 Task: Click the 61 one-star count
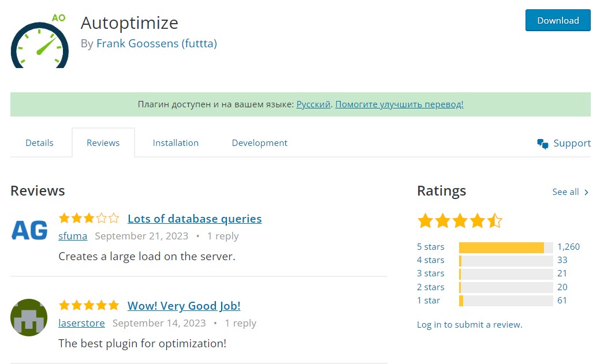[562, 301]
